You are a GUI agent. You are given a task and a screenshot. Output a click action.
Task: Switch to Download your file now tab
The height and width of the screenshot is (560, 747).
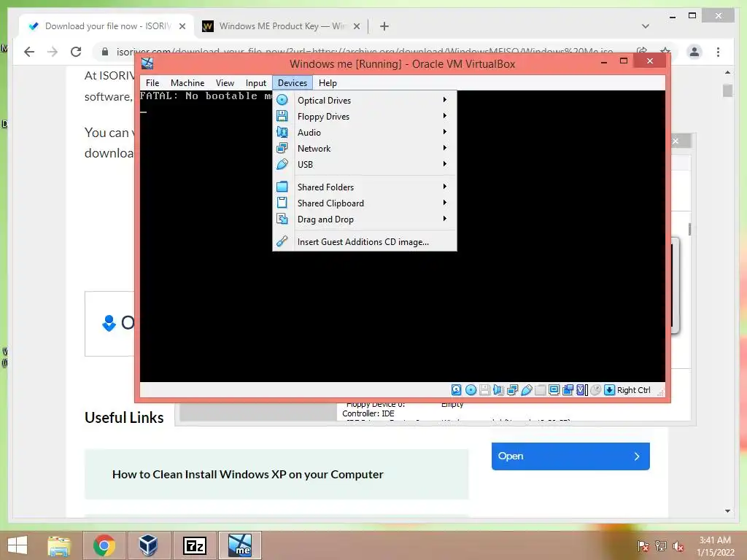pos(108,26)
